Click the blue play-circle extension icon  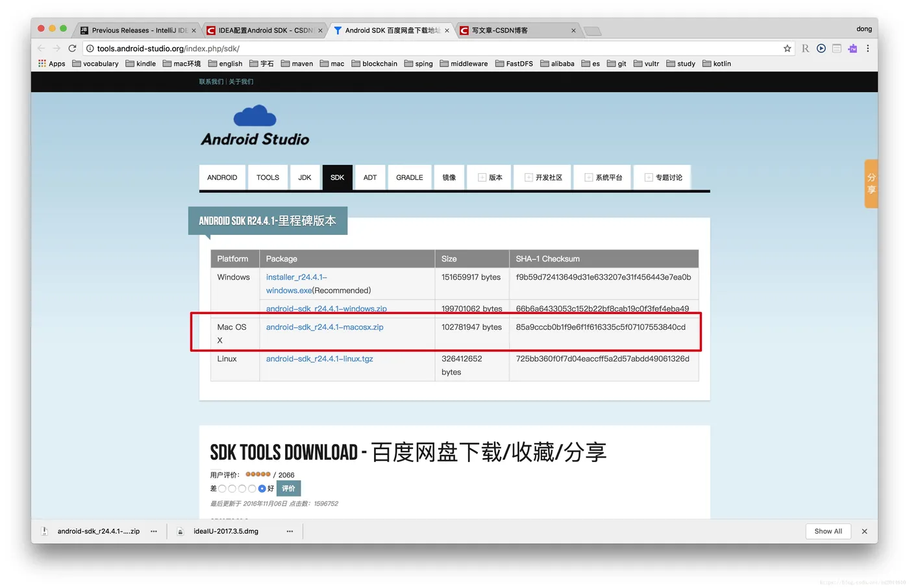(x=821, y=49)
